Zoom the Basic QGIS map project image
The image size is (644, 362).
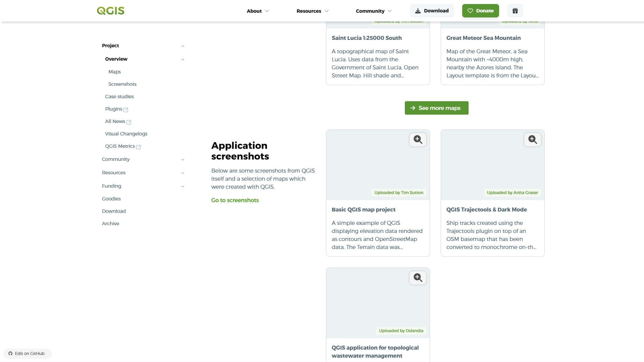(418, 139)
